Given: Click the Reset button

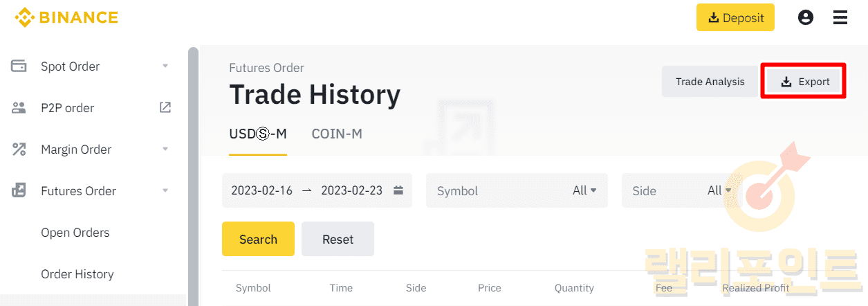Looking at the screenshot, I should coord(338,240).
